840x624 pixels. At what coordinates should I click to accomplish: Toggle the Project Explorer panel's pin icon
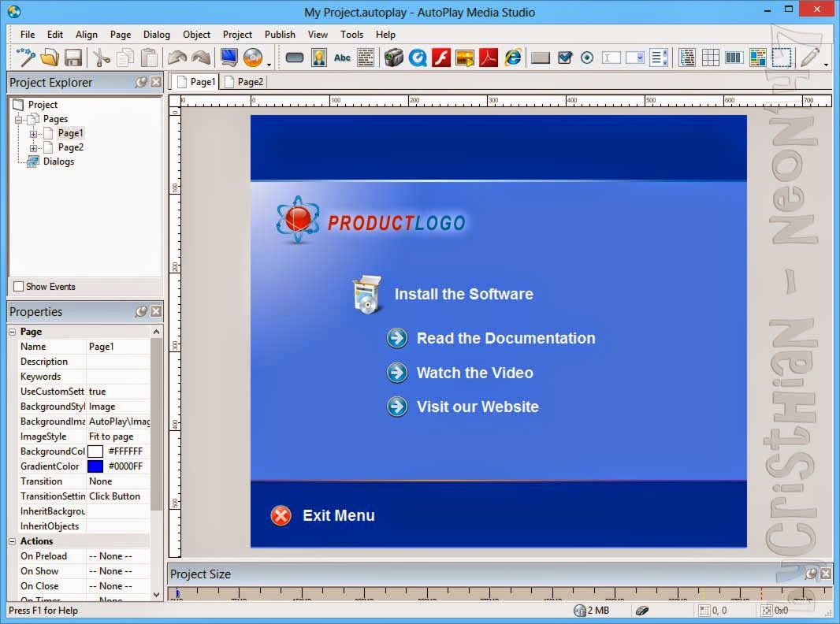[141, 82]
